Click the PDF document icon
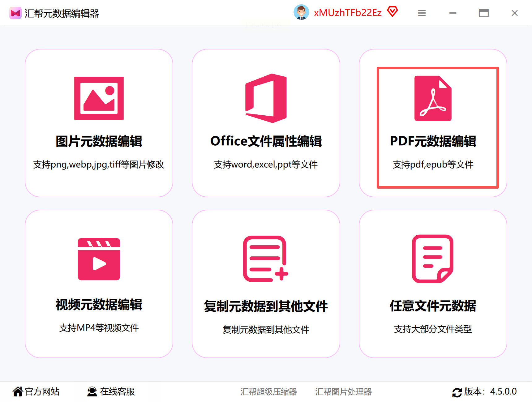Viewport: 532px width, 402px height. pyautogui.click(x=433, y=98)
